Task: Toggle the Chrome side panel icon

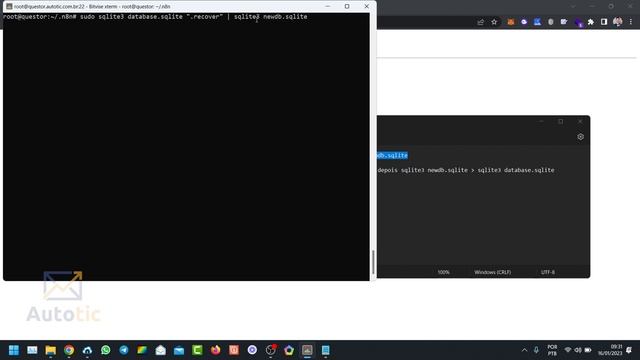Action: click(x=604, y=22)
